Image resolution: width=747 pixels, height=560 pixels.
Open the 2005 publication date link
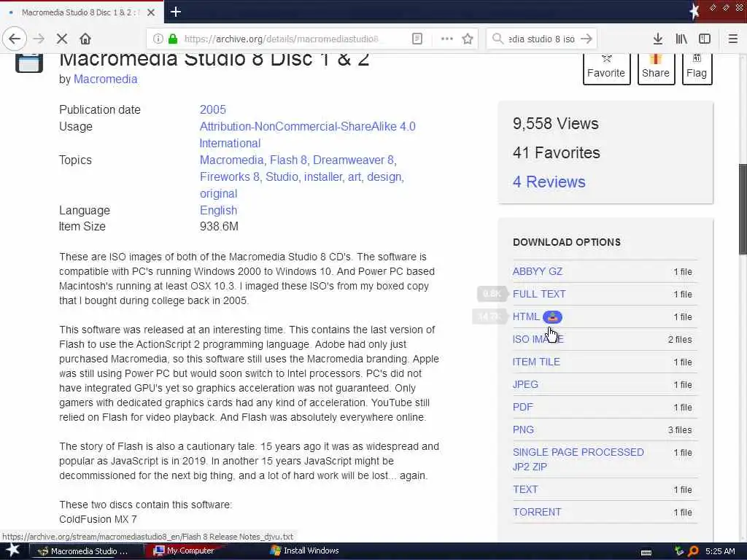(212, 109)
